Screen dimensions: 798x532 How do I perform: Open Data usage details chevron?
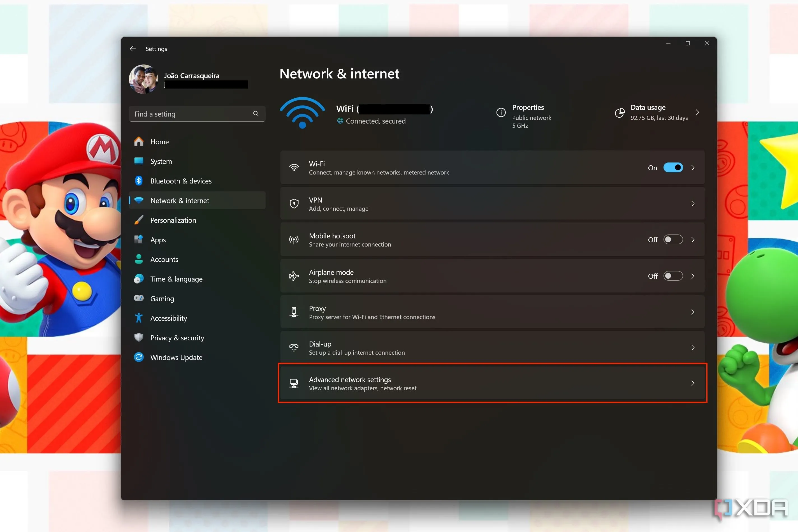697,113
